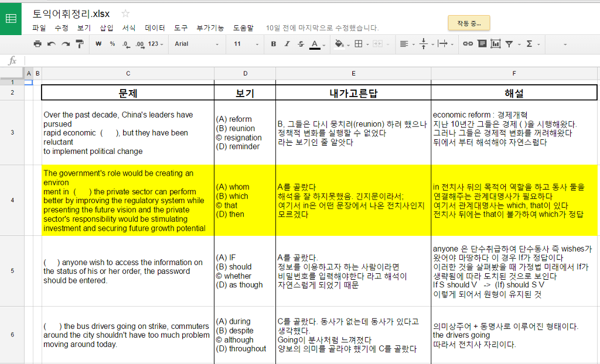Viewport: 600px width, 364px height.
Task: Select cell with "(A) reform" choices
Action: pyautogui.click(x=245, y=133)
